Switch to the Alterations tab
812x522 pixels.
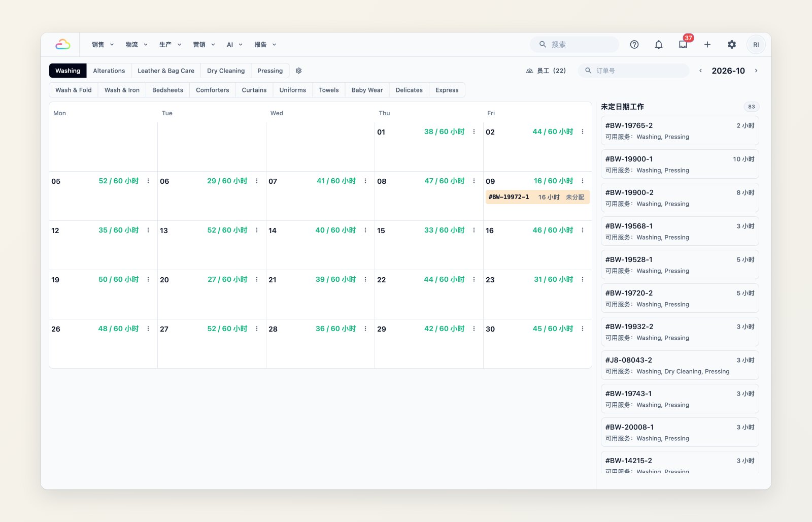click(x=109, y=71)
